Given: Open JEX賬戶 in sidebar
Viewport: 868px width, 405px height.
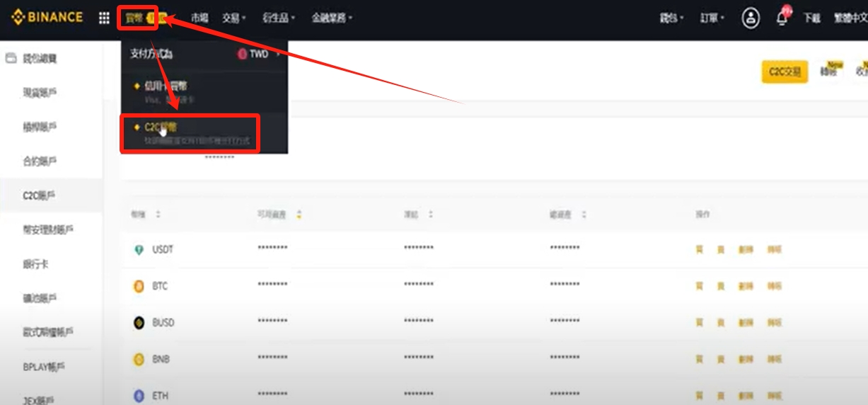Looking at the screenshot, I should coord(40,400).
